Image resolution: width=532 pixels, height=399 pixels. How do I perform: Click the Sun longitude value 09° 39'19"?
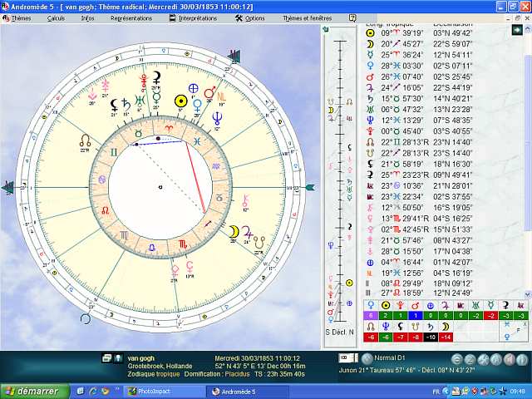(x=401, y=33)
